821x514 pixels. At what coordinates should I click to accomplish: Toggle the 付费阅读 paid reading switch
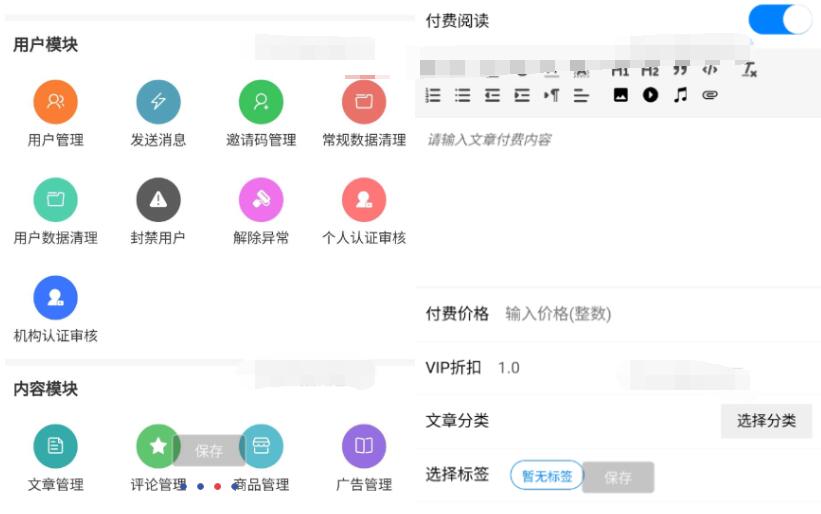pos(780,21)
